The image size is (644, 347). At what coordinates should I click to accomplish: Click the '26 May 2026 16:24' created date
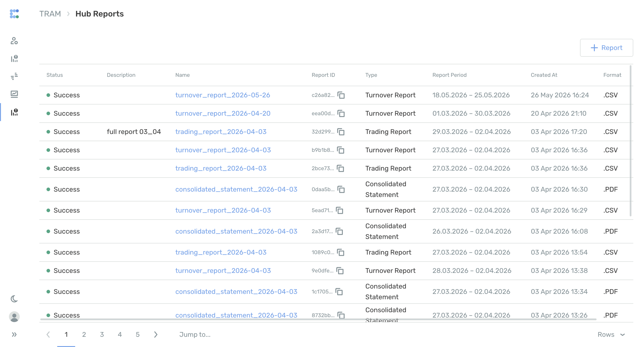[x=560, y=95]
